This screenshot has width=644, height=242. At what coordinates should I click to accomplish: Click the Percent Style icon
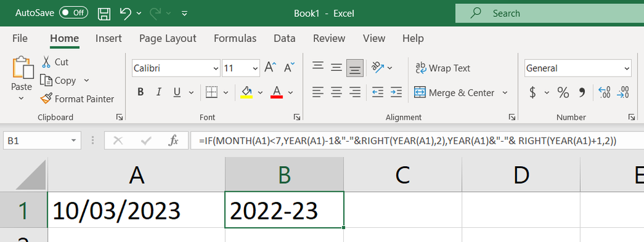click(563, 93)
